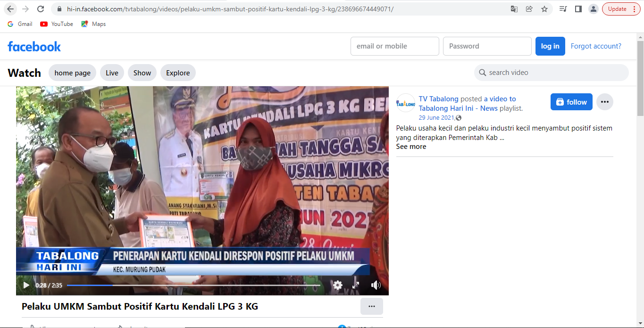Select the Explore tab
The width and height of the screenshot is (644, 328).
tap(178, 73)
